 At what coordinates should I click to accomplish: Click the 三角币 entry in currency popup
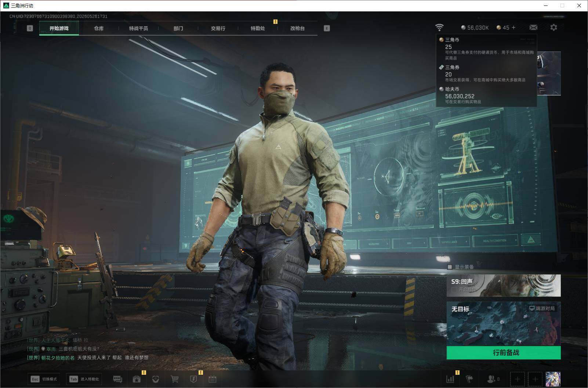[486, 48]
